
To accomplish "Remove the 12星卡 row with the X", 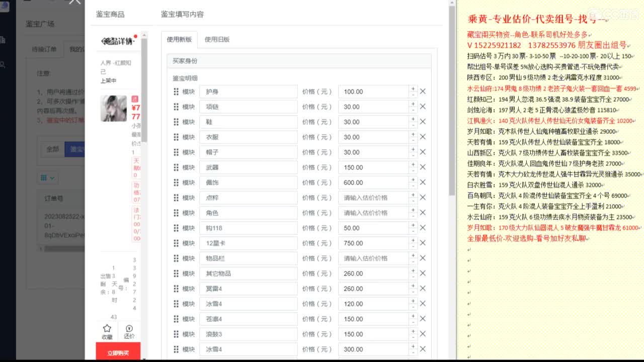I will coord(423,243).
